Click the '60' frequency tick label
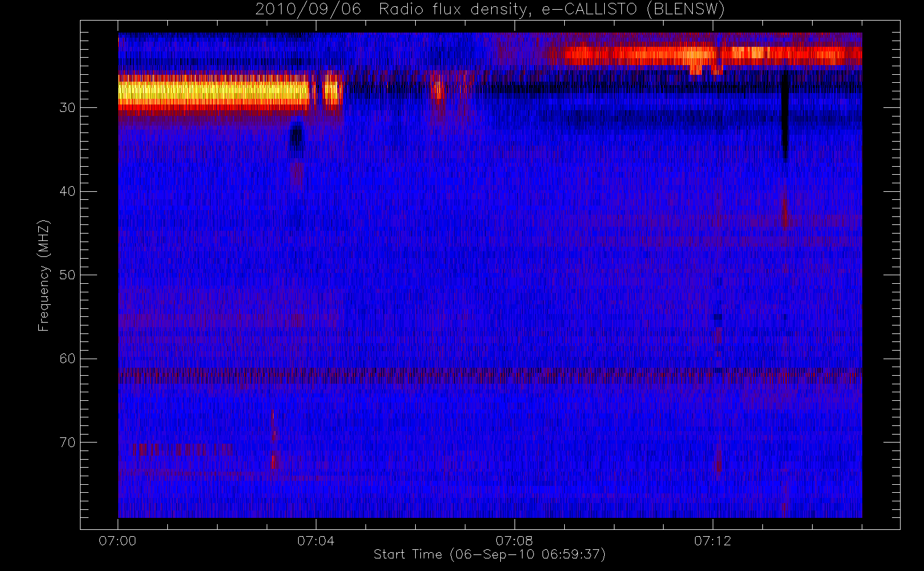 67,359
